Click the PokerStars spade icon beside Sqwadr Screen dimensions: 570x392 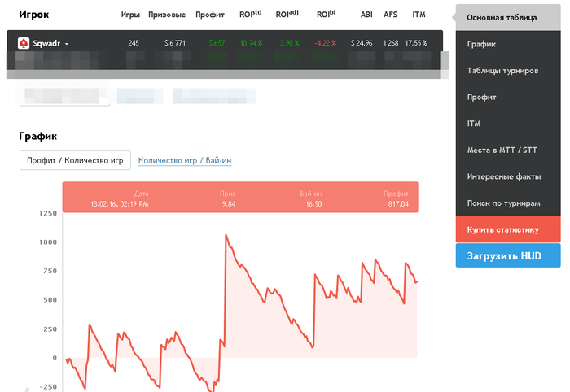[24, 43]
